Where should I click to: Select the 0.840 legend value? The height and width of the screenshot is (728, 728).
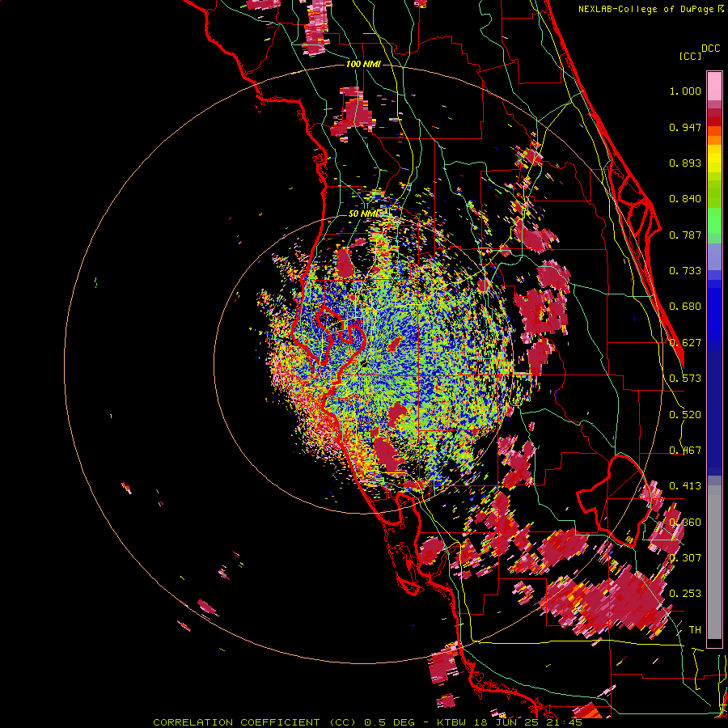pyautogui.click(x=685, y=199)
